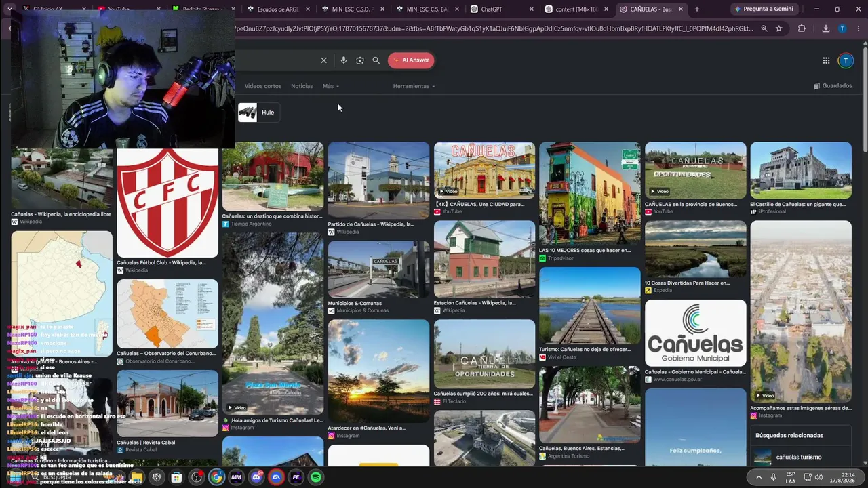The image size is (868, 488).
Task: Click the microphone tray icon
Action: click(774, 477)
